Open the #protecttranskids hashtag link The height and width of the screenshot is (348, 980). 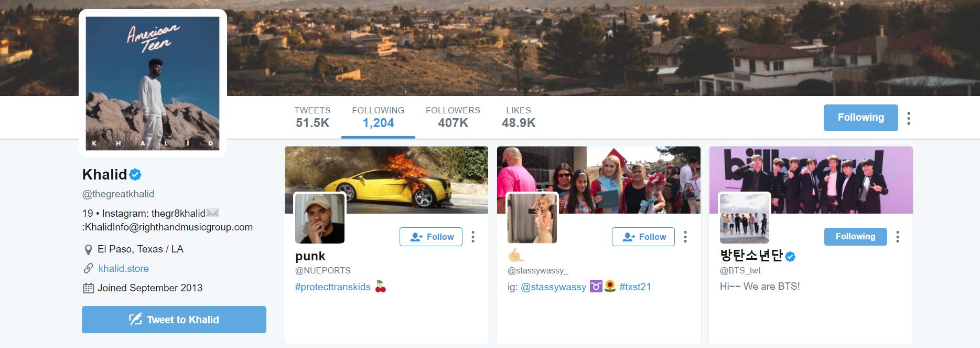coord(332,287)
